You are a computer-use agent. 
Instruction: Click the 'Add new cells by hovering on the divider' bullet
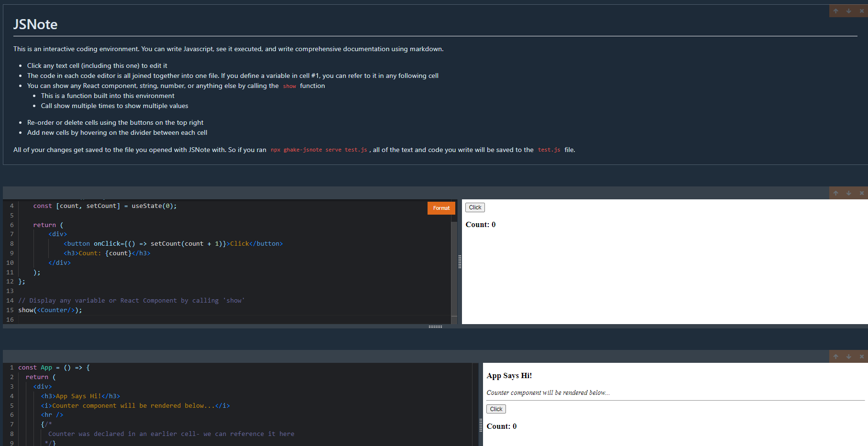117,133
